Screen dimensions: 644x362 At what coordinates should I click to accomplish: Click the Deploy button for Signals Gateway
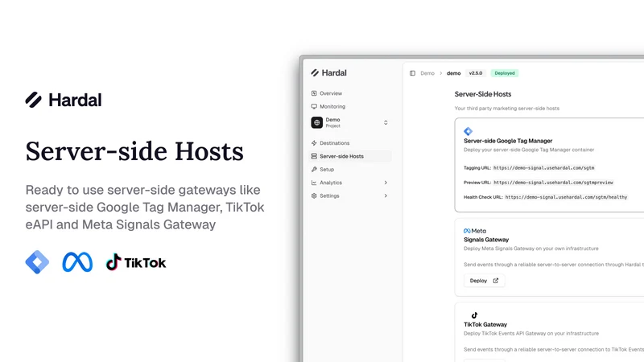click(485, 281)
